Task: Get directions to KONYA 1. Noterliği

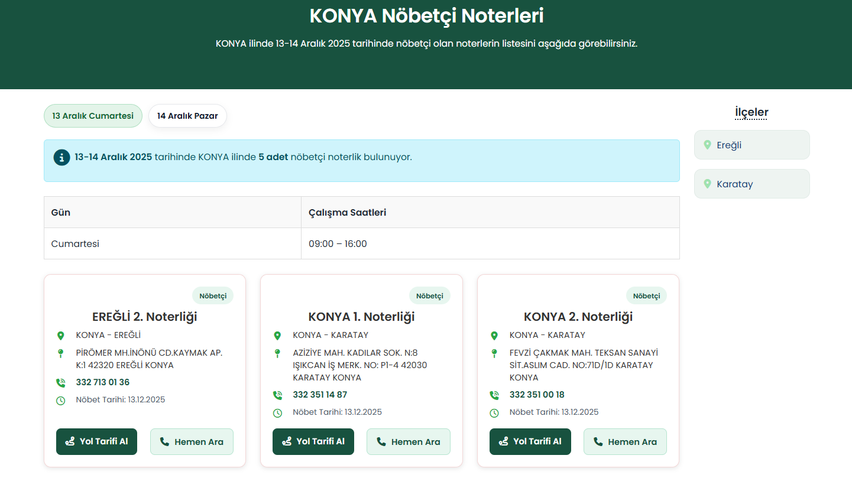Action: click(313, 441)
